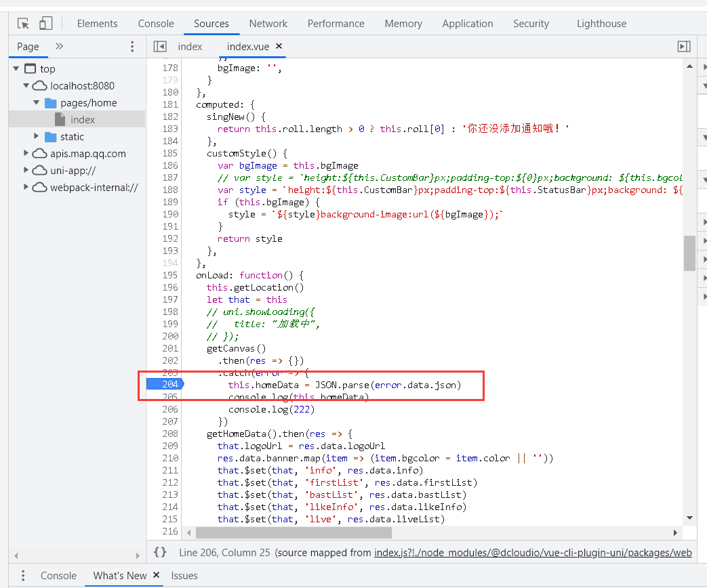Open the Application panel tab
The height and width of the screenshot is (588, 707).
click(x=468, y=24)
